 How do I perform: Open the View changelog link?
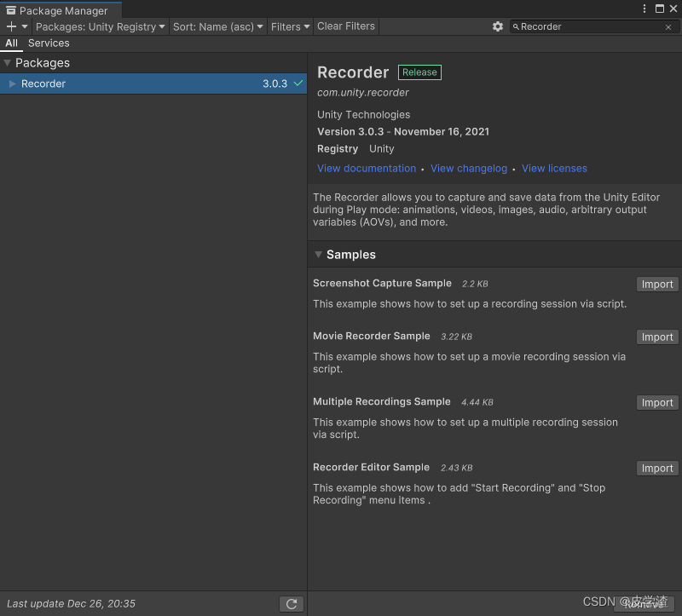pos(468,168)
